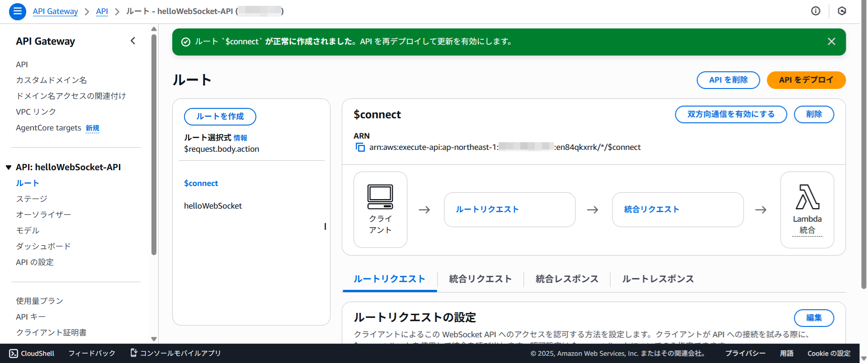The image size is (868, 363).
Task: Switch to the ルートレスポンス tab
Action: pos(657,279)
